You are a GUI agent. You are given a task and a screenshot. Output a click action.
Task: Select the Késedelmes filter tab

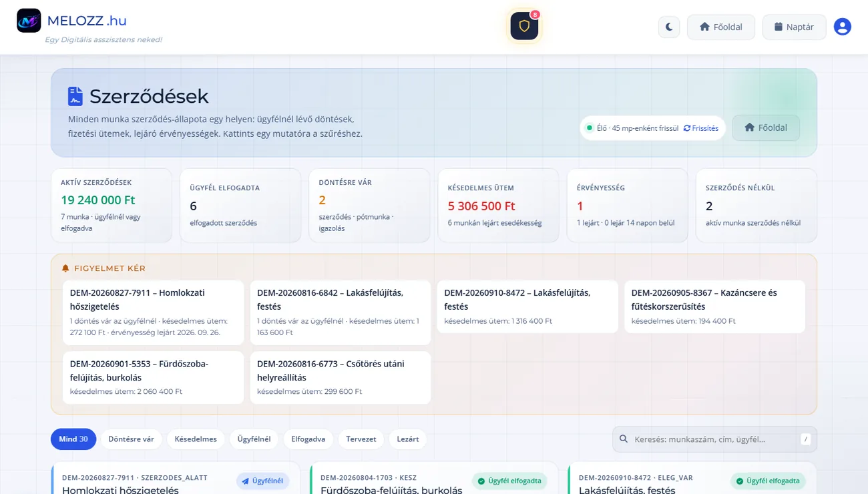click(x=196, y=439)
